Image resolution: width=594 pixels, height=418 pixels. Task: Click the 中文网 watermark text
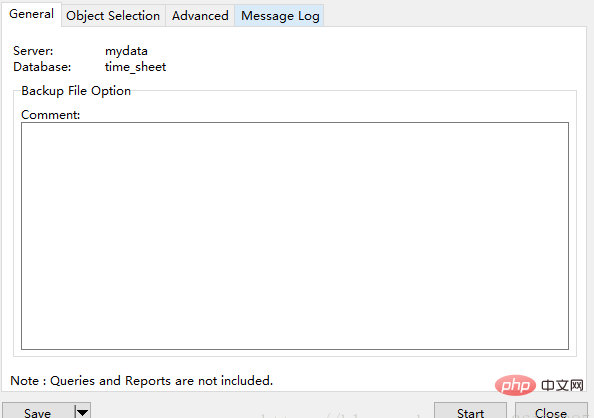[x=562, y=385]
